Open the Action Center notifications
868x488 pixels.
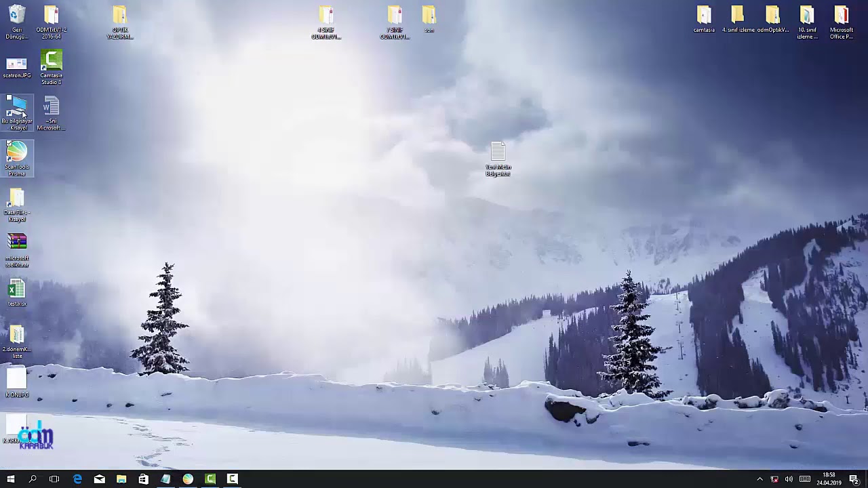point(854,479)
